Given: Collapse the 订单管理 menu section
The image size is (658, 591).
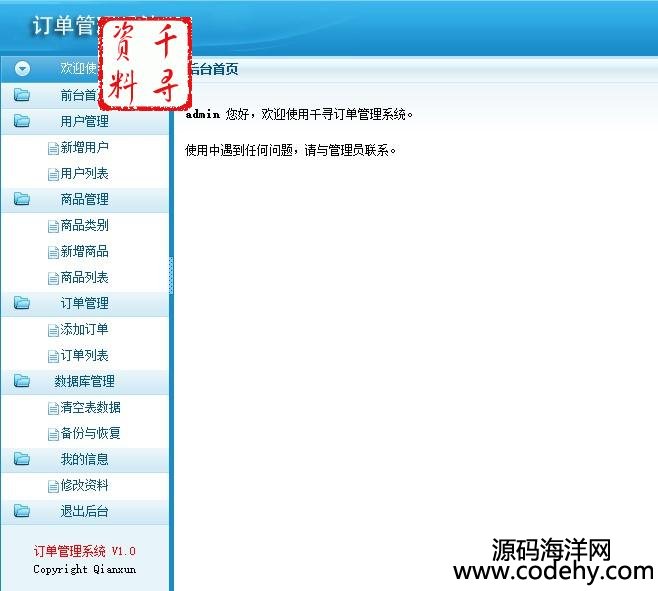Looking at the screenshot, I should click(x=84, y=304).
